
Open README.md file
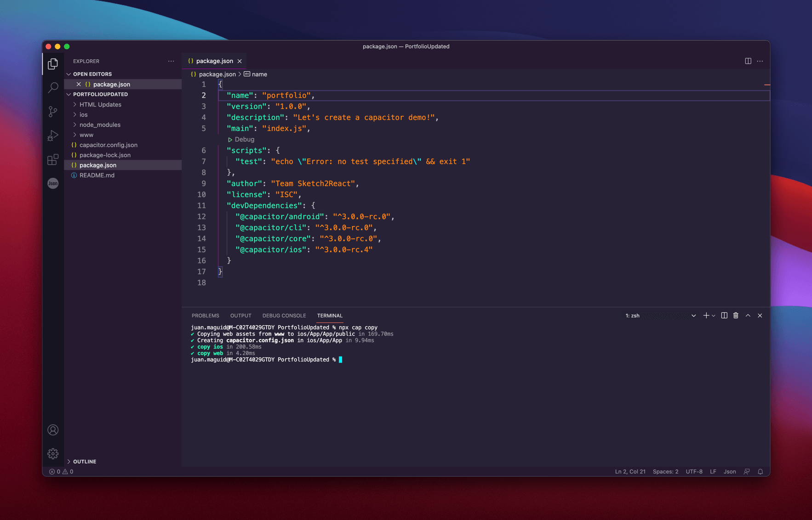(x=97, y=175)
